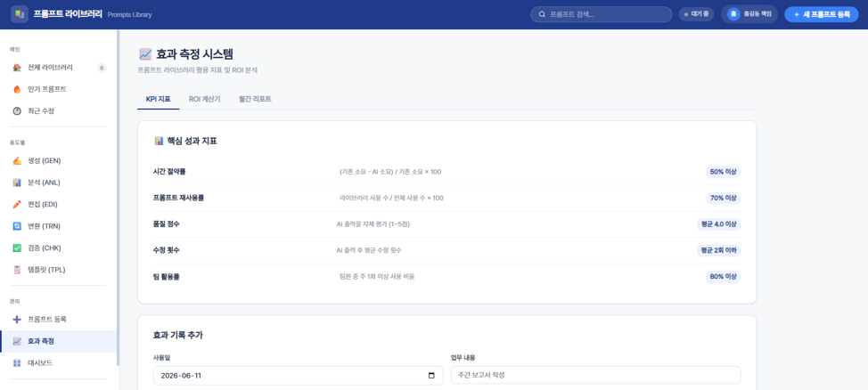The image size is (868, 390).
Task: Click the 수정 횟수 row label
Action: coord(166,250)
